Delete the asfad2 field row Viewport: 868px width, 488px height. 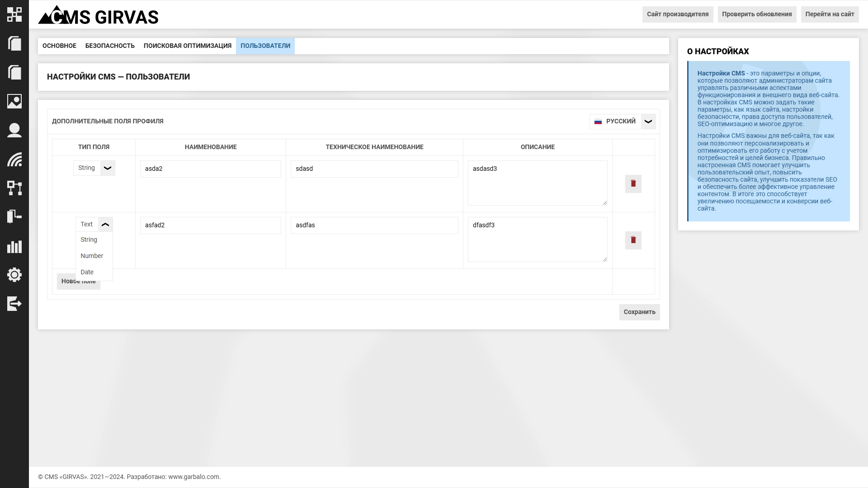tap(633, 240)
